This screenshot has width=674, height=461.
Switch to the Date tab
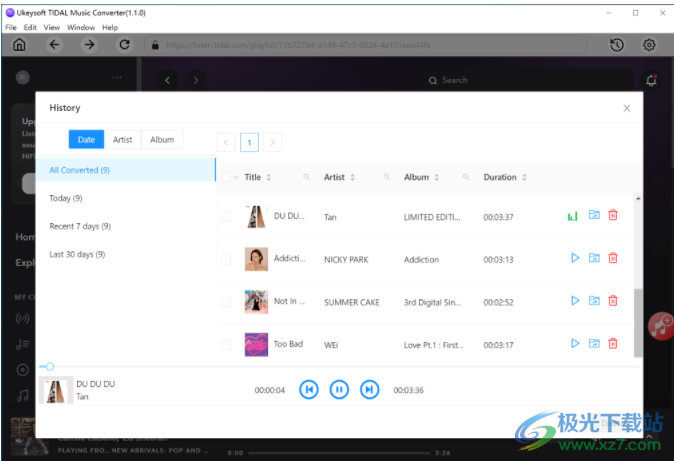[x=86, y=139]
